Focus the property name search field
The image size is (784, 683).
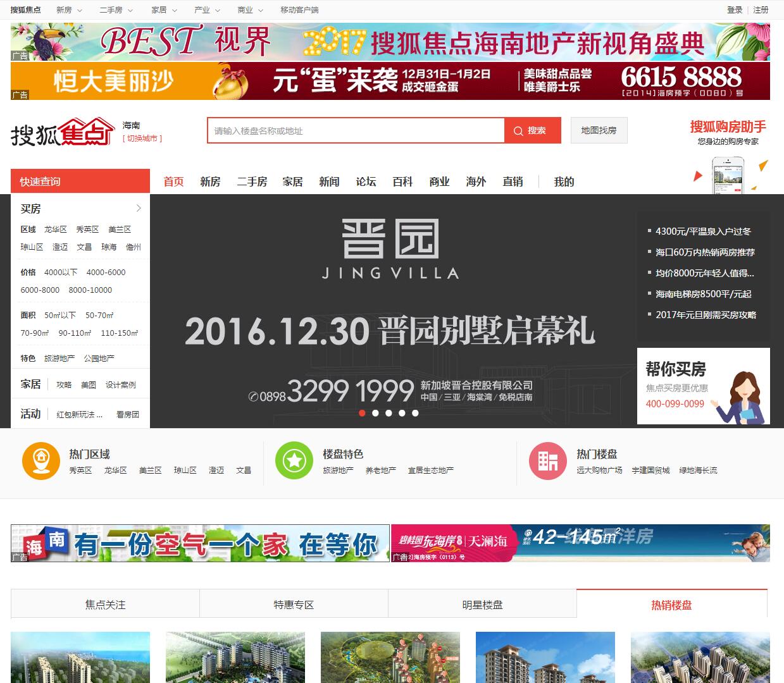pos(356,130)
